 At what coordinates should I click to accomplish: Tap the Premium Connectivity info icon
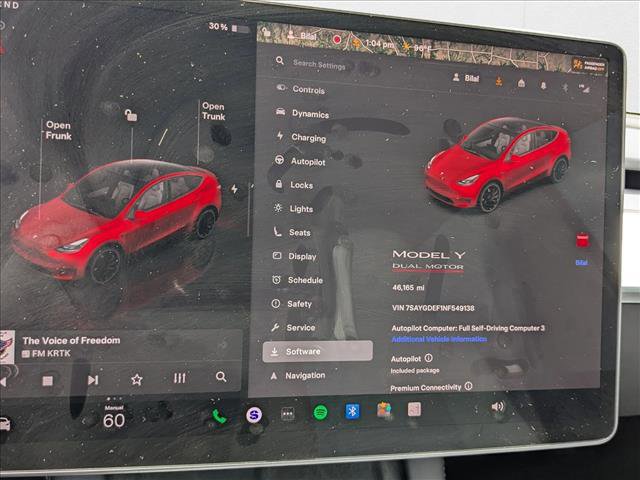tap(469, 386)
